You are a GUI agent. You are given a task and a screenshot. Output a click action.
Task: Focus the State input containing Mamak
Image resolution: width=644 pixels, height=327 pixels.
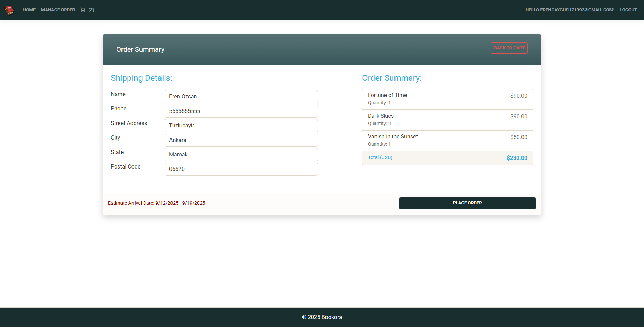tap(241, 155)
